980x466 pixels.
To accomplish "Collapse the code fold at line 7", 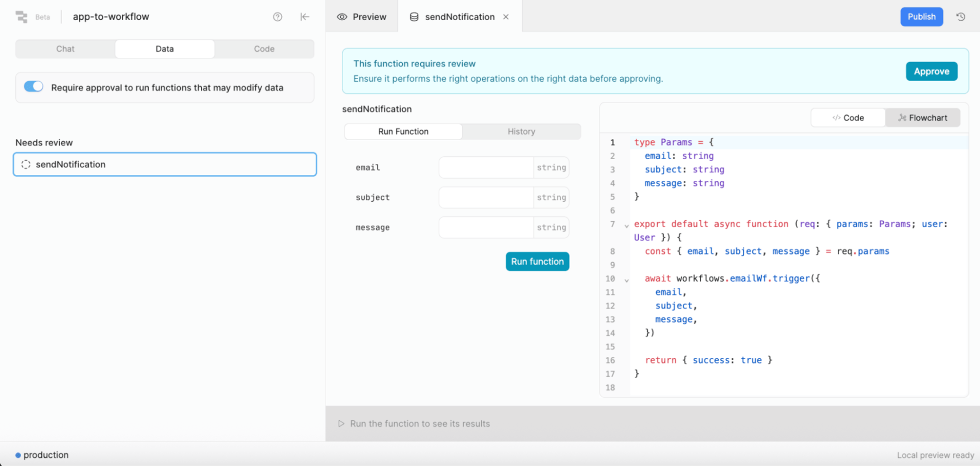I will [627, 226].
